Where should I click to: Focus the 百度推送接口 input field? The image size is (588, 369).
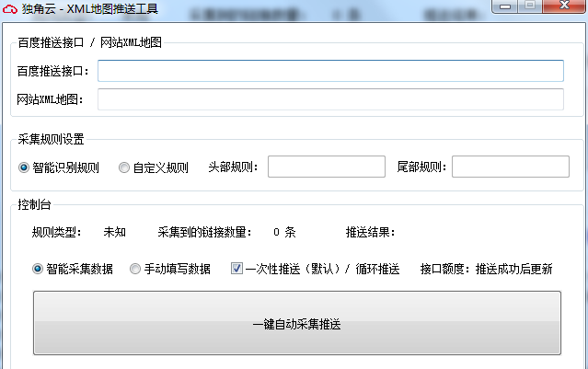(x=330, y=71)
